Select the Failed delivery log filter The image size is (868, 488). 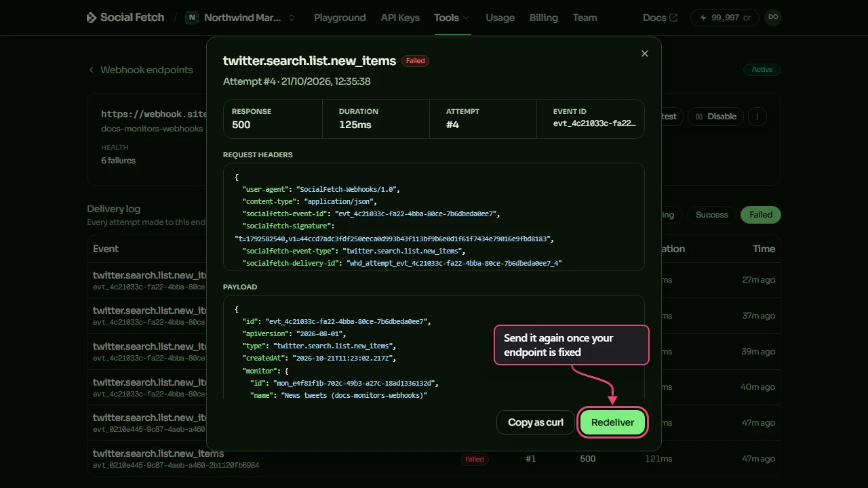(x=761, y=215)
